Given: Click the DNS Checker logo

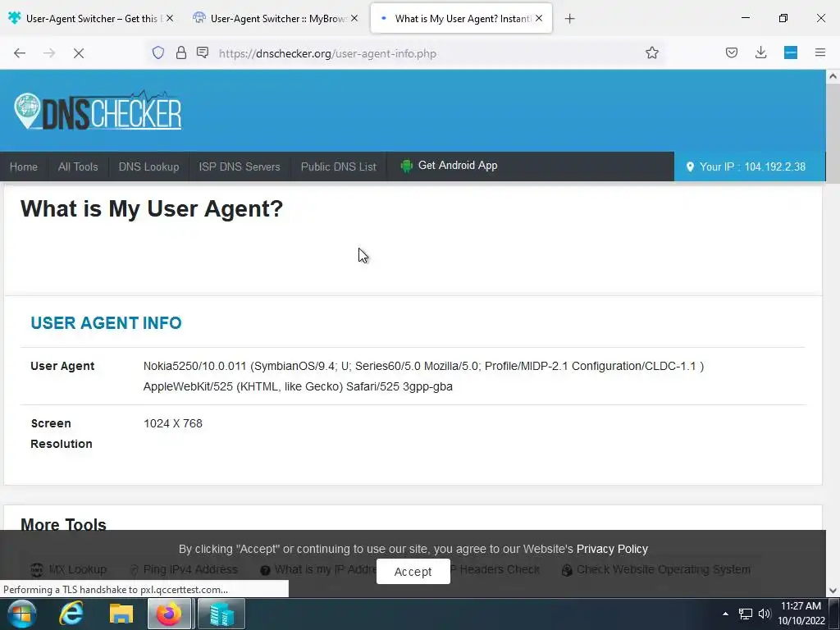Looking at the screenshot, I should [98, 111].
